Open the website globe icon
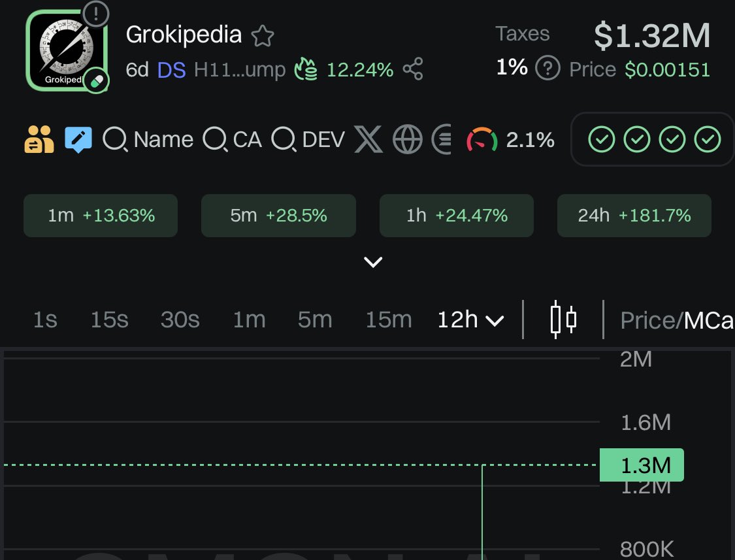 pos(407,139)
